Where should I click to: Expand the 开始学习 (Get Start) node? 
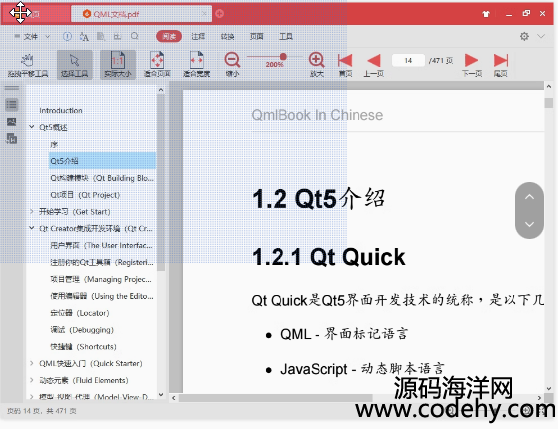click(32, 211)
